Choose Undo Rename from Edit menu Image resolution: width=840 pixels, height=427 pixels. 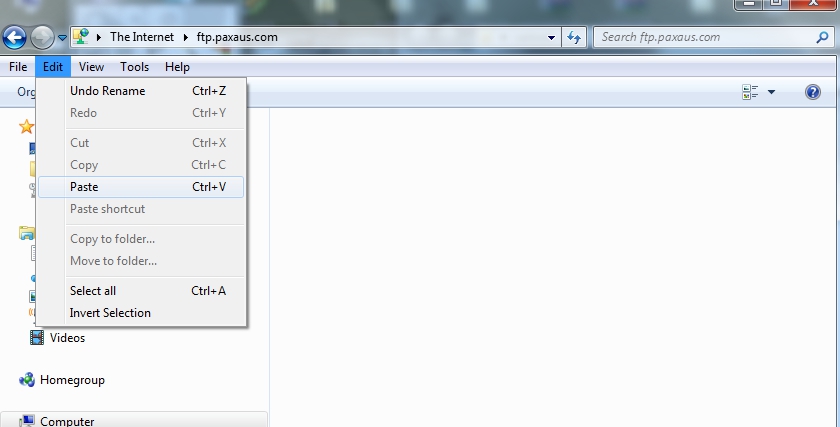141,91
